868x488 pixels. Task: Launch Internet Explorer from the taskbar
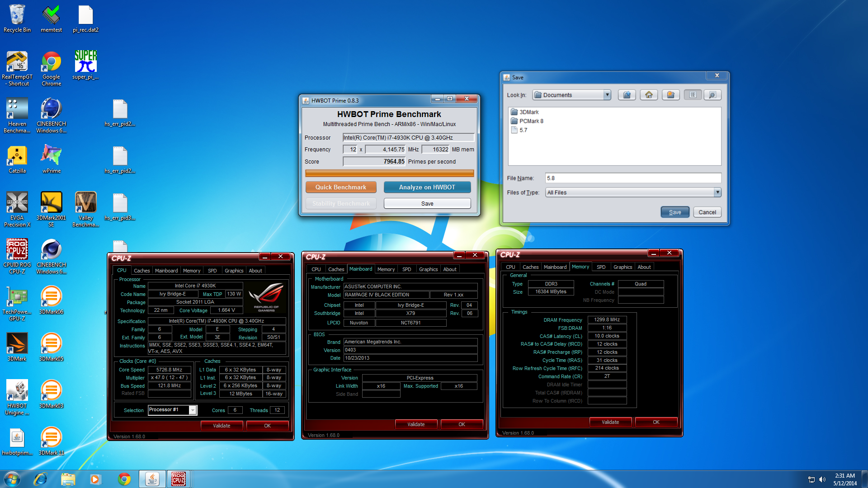(x=40, y=479)
